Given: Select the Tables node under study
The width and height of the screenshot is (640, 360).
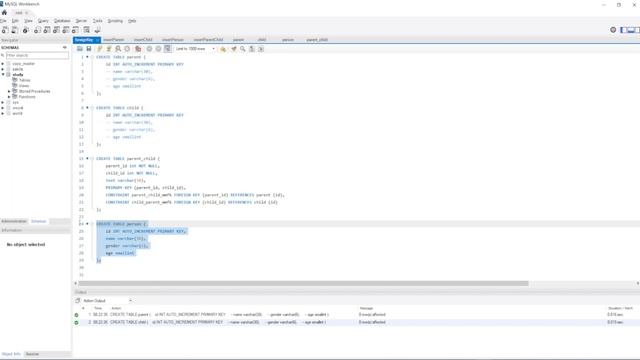Looking at the screenshot, I should click(24, 80).
